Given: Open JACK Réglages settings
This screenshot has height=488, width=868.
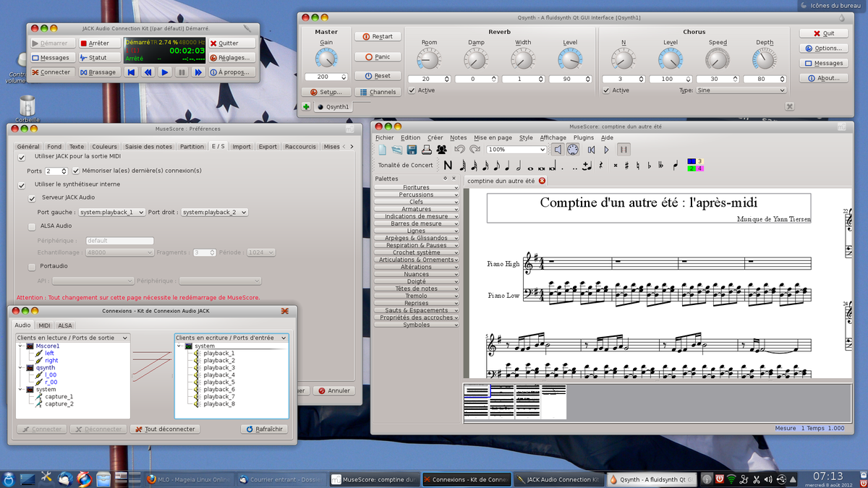Looking at the screenshot, I should [233, 58].
